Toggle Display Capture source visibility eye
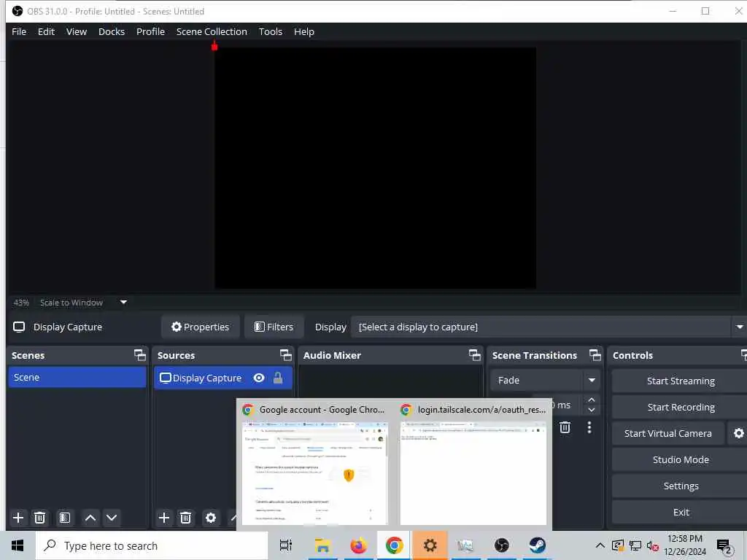Viewport: 747px width, 560px height. click(259, 378)
